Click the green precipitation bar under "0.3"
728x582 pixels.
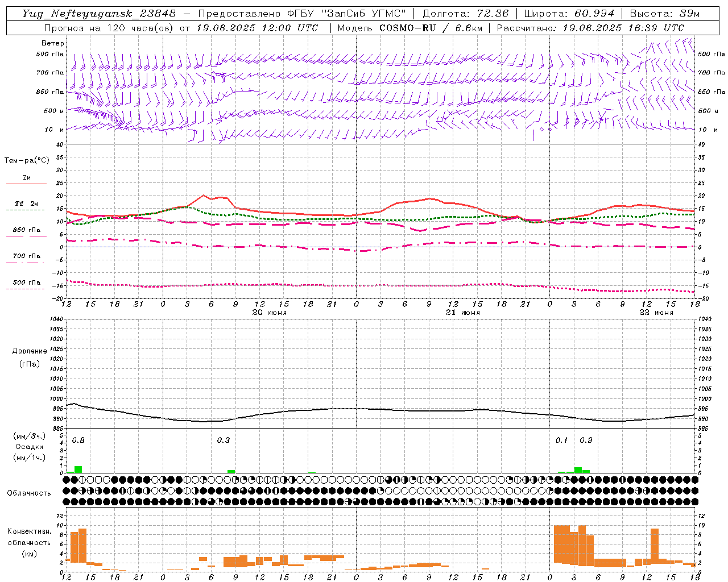[x=231, y=471]
